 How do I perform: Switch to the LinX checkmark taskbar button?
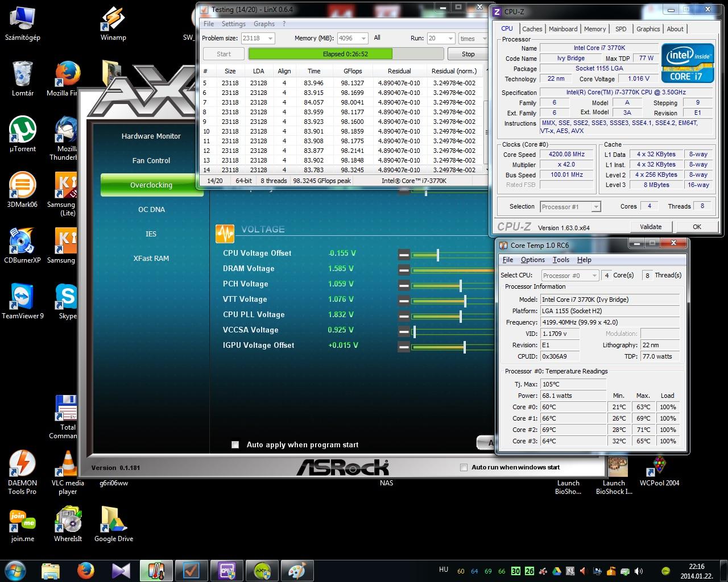pyautogui.click(x=191, y=570)
